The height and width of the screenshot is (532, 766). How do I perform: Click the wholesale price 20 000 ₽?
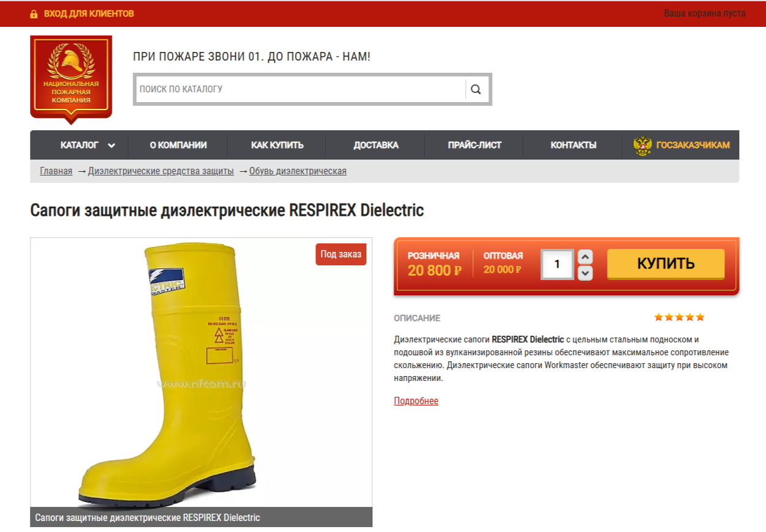(x=502, y=270)
